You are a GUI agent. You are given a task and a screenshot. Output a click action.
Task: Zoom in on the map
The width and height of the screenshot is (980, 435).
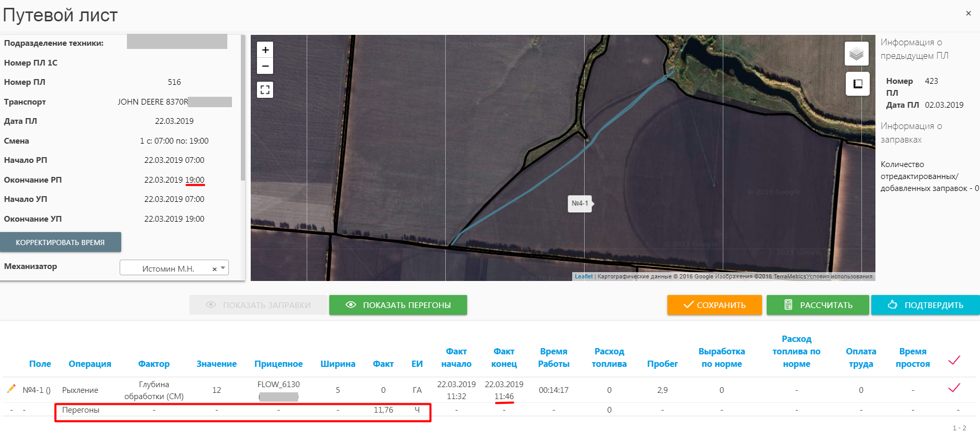(265, 50)
